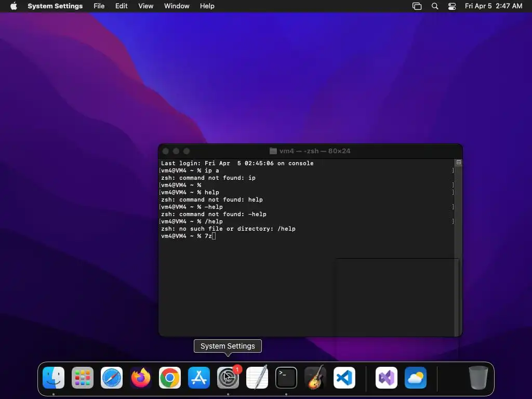Open Control Center in menu bar
The width and height of the screenshot is (532, 399).
pos(452,6)
